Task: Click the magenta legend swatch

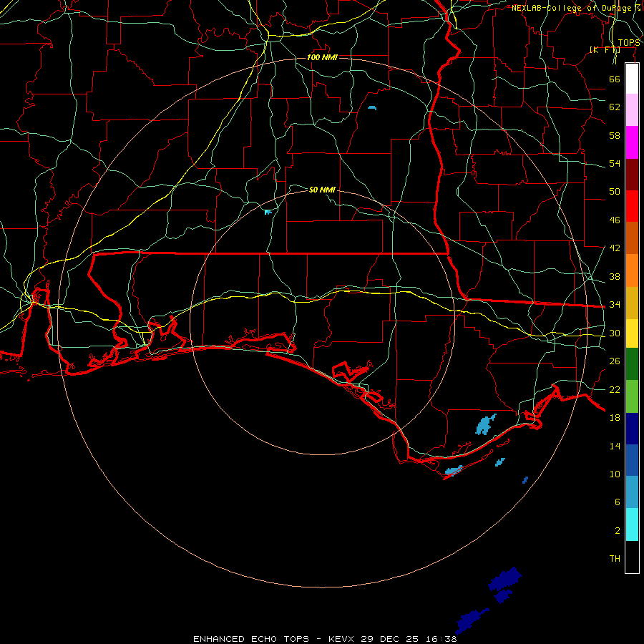Action: tap(632, 142)
